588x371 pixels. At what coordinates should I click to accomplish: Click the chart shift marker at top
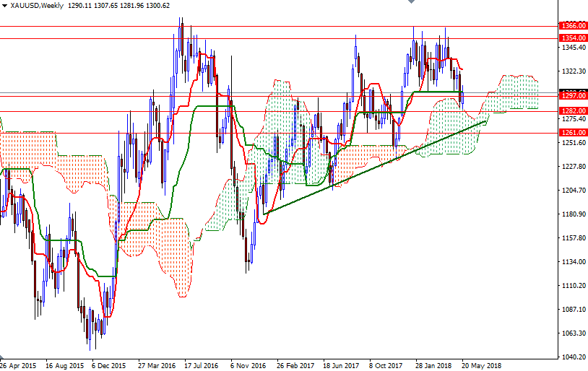coord(411,1)
